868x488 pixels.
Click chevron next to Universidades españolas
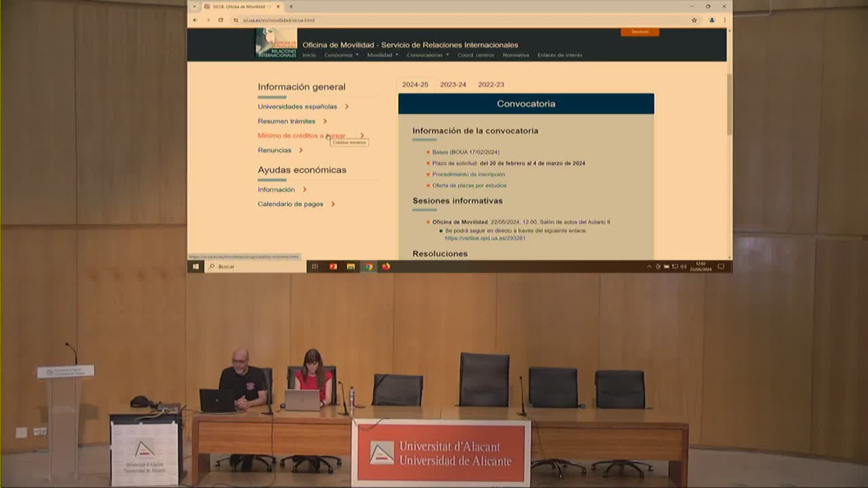click(347, 107)
